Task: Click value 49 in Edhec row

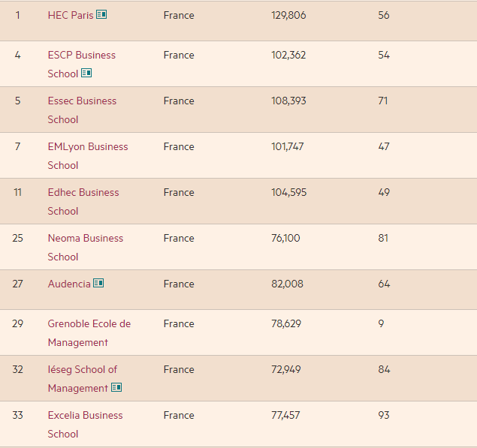Action: click(384, 192)
